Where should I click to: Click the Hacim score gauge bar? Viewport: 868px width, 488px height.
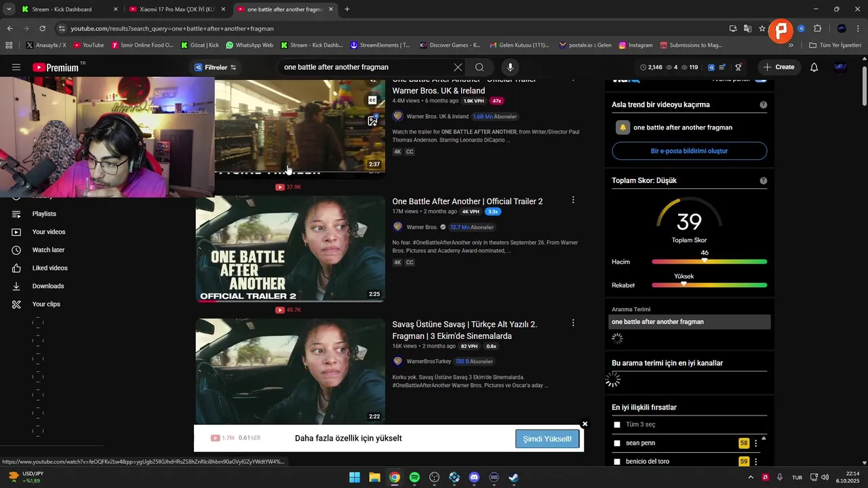pyautogui.click(x=709, y=262)
